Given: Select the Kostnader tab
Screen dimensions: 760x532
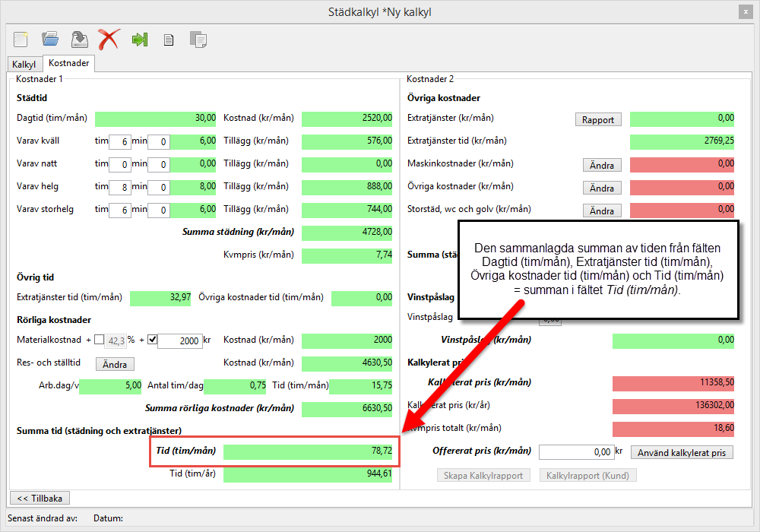Looking at the screenshot, I should click(x=68, y=64).
